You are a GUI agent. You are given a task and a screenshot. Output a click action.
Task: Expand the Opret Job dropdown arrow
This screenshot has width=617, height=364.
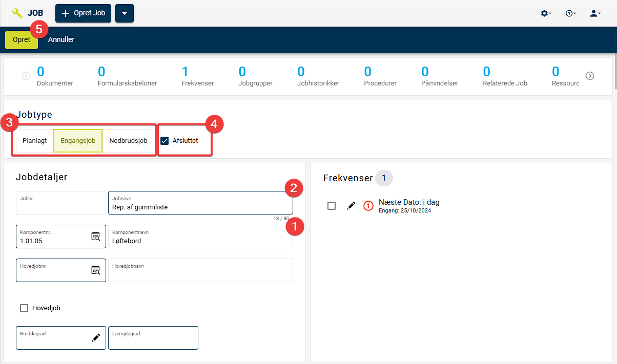[x=125, y=13]
